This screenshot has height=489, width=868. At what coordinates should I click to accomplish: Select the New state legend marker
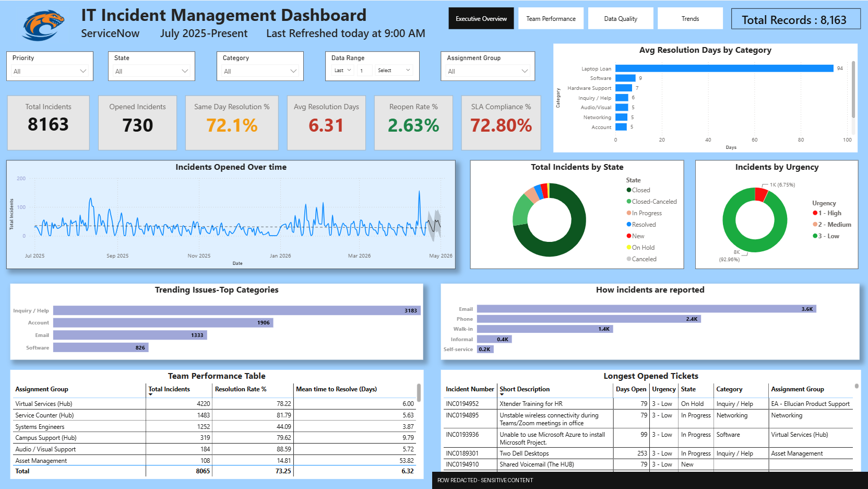(629, 236)
